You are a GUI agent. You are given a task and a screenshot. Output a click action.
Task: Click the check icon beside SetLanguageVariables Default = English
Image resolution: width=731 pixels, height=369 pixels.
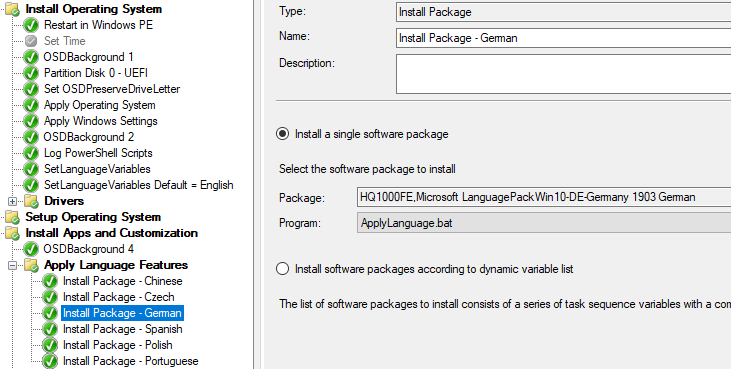click(x=31, y=185)
